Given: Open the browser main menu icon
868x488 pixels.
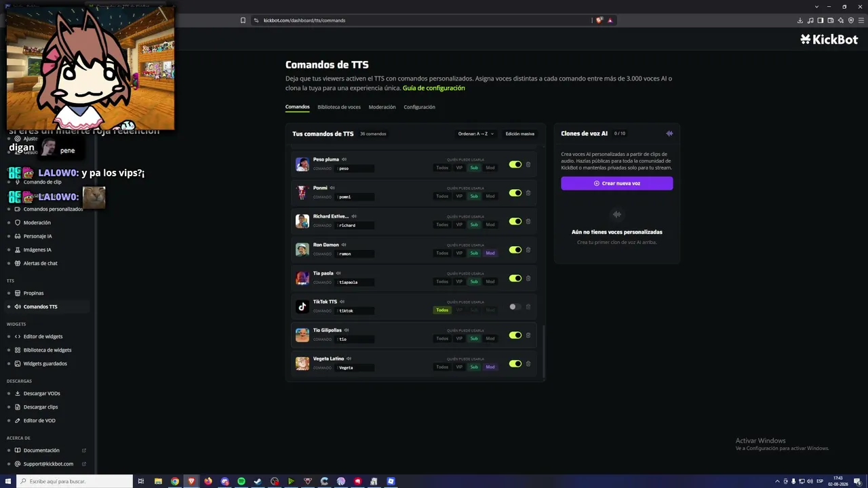Looking at the screenshot, I should pos(861,20).
